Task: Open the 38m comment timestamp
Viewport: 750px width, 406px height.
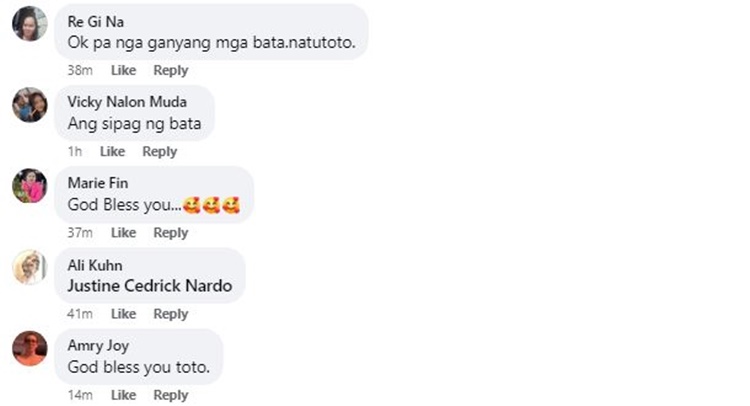Action: (80, 70)
